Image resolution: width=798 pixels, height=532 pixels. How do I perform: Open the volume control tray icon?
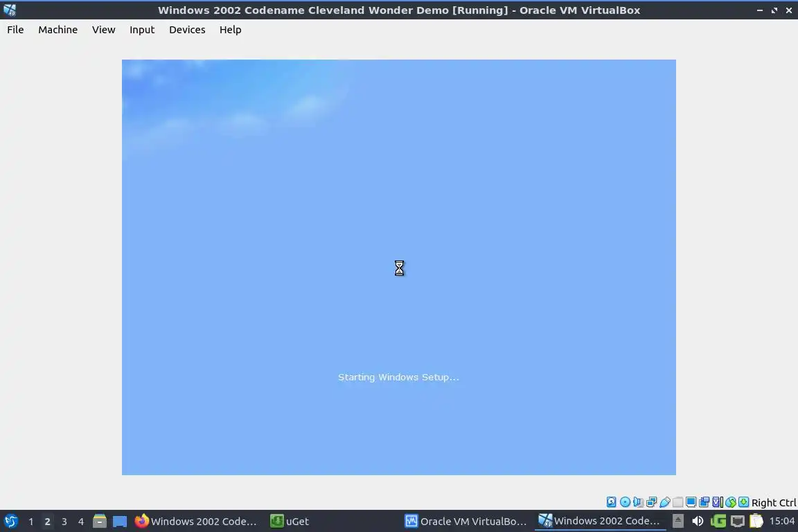click(698, 521)
